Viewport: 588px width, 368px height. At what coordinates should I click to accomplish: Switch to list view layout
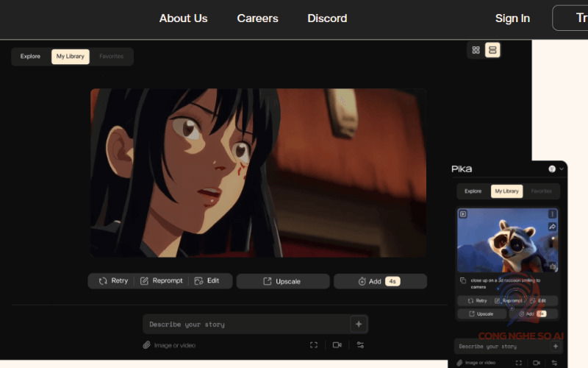tap(492, 50)
